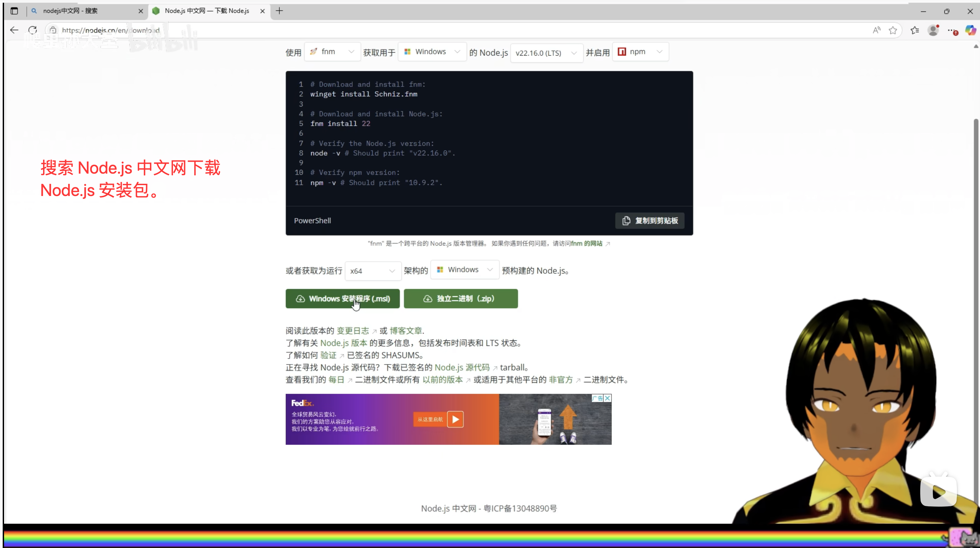This screenshot has height=548, width=980.
Task: Click 复制到剪贴板 copy button
Action: pyautogui.click(x=650, y=221)
